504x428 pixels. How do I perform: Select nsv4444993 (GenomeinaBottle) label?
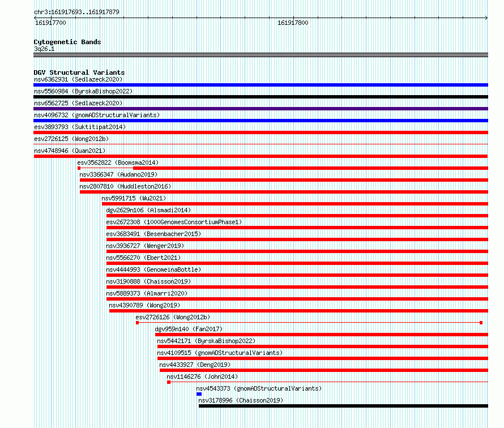click(x=153, y=269)
